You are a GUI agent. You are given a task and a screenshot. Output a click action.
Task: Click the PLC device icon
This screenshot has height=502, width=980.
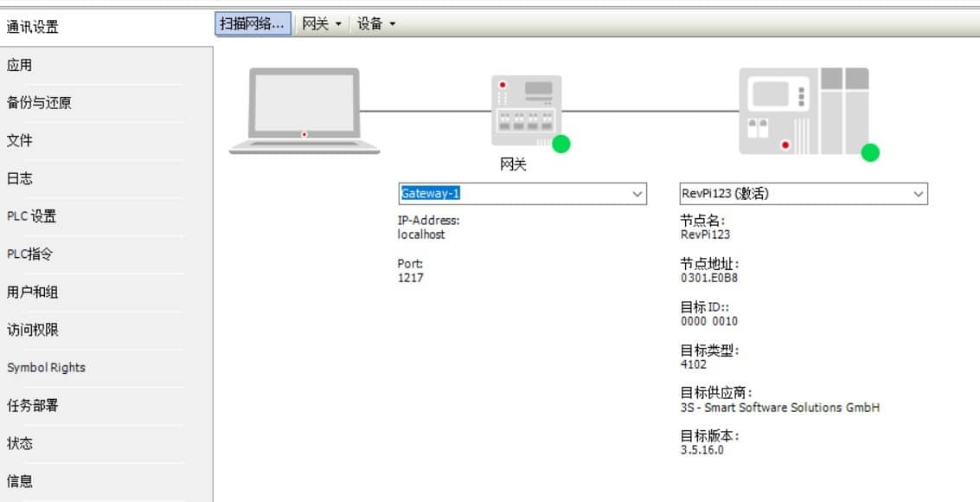click(x=803, y=111)
